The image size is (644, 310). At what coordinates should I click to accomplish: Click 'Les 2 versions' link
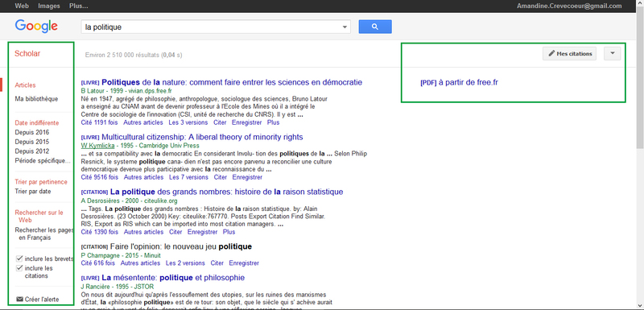pos(185,263)
